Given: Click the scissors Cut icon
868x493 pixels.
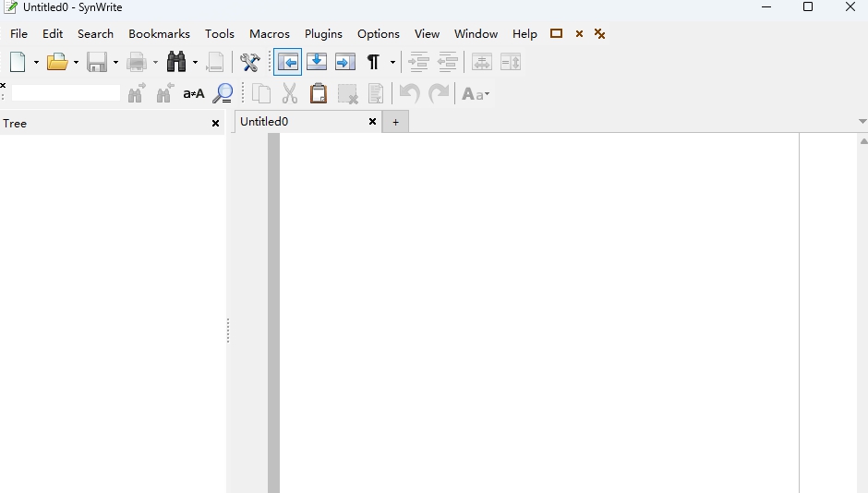Looking at the screenshot, I should point(290,93).
